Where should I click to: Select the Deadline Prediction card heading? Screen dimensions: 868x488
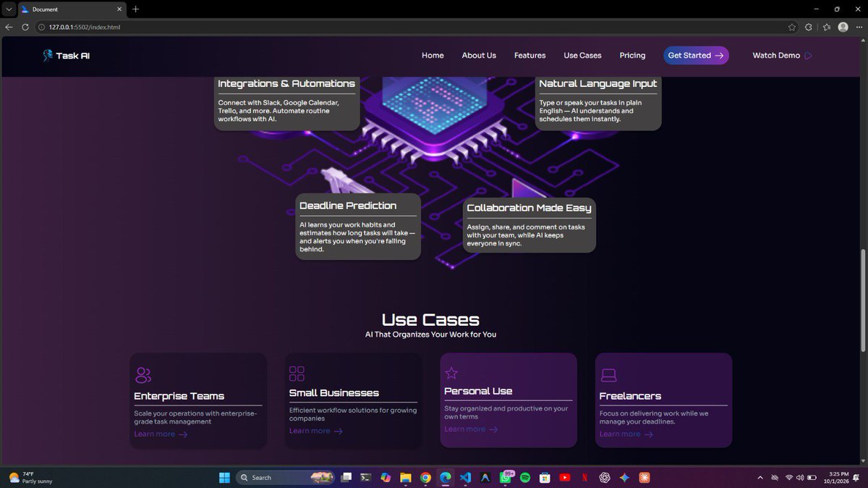point(348,206)
